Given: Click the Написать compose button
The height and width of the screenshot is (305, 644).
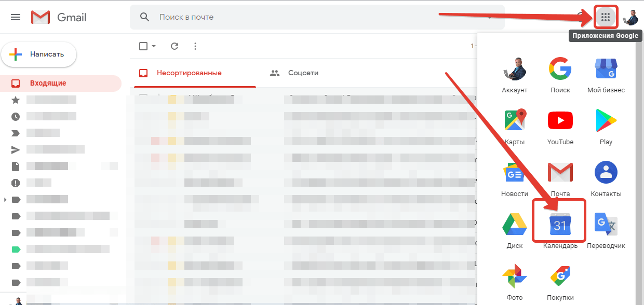Looking at the screenshot, I should tap(39, 54).
